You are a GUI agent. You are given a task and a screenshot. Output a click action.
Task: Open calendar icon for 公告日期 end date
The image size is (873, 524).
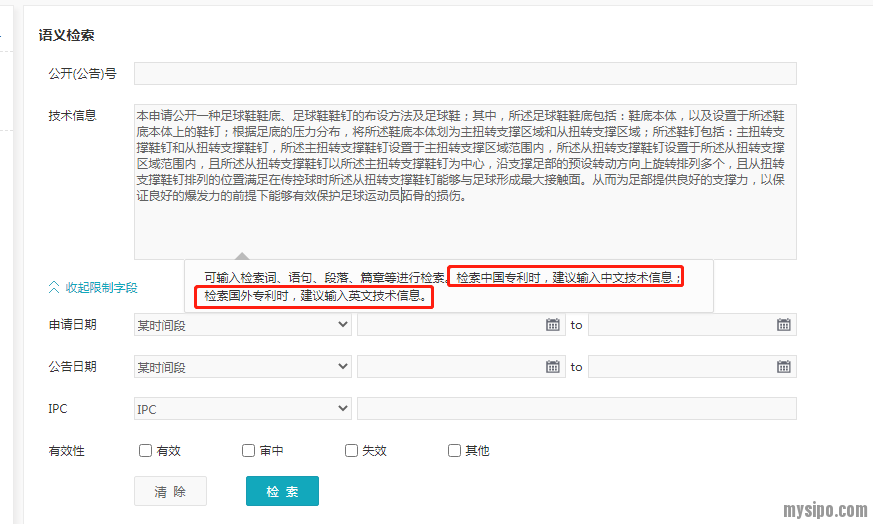pos(783,367)
